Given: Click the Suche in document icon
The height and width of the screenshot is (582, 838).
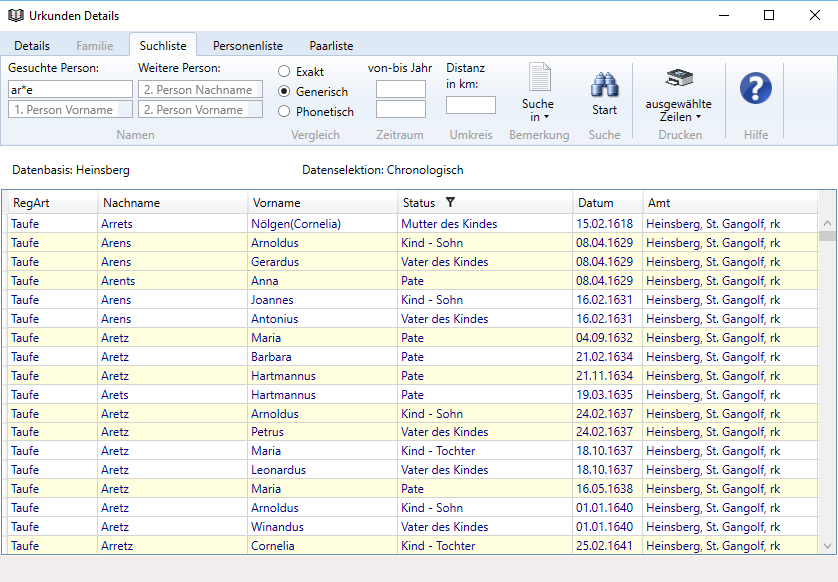Looking at the screenshot, I should [539, 78].
